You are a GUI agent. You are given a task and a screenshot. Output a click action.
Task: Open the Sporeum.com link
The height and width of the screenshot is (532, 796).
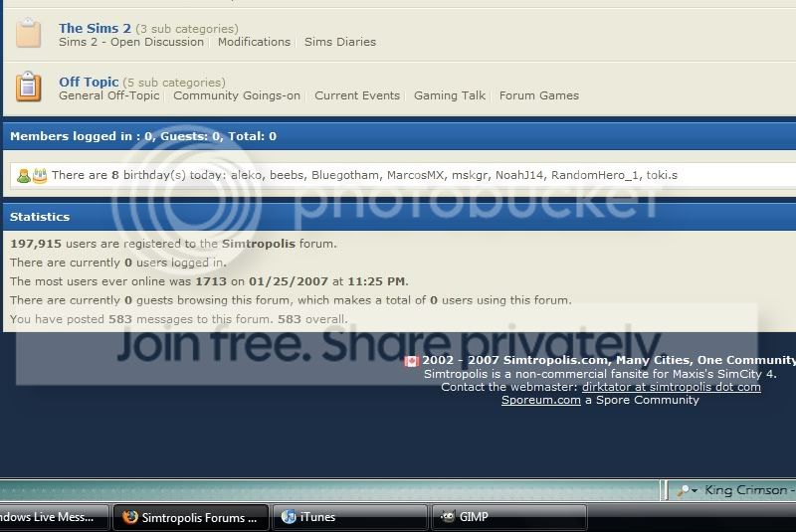pyautogui.click(x=540, y=400)
